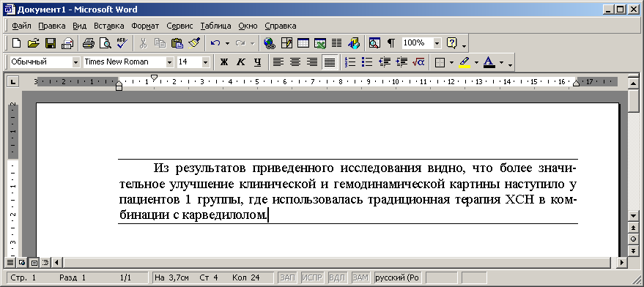This screenshot has width=644, height=287.
Task: Open an existing file via folder icon
Action: pyautogui.click(x=33, y=42)
